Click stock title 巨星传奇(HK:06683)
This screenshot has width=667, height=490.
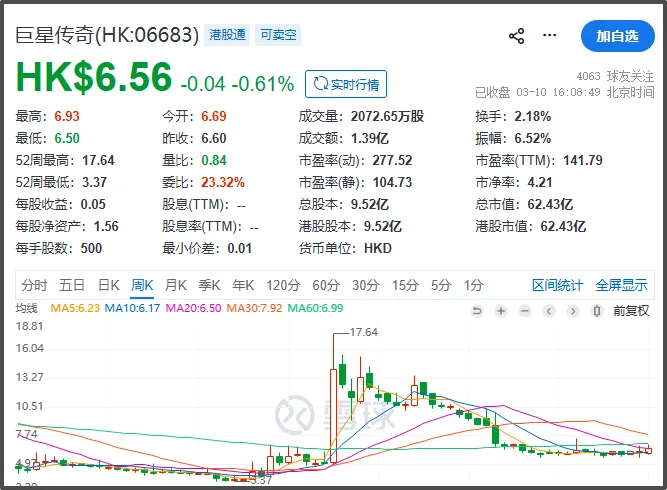107,35
